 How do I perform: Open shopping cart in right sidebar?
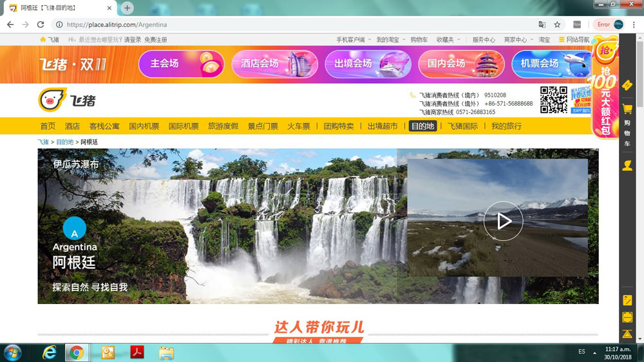click(627, 110)
